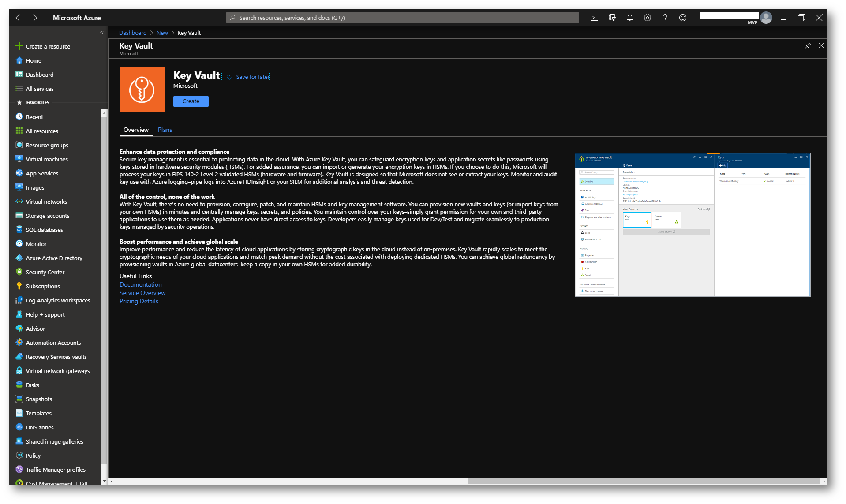This screenshot has height=504, width=846.
Task: Click the New breadcrumb link
Action: pos(162,33)
